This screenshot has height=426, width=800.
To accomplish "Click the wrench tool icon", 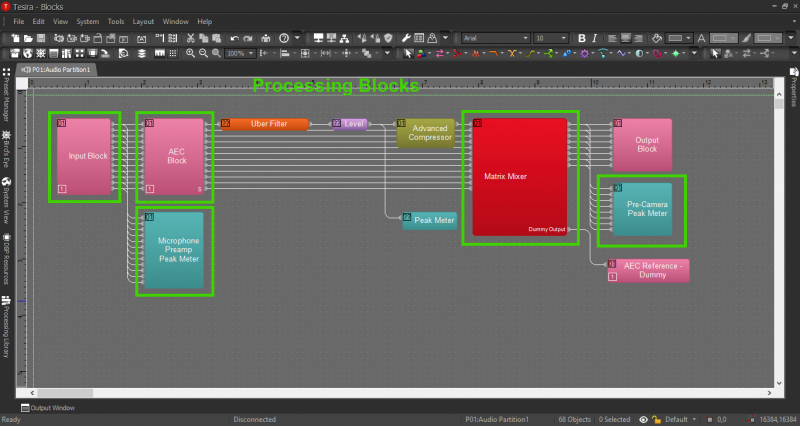I will [x=406, y=38].
